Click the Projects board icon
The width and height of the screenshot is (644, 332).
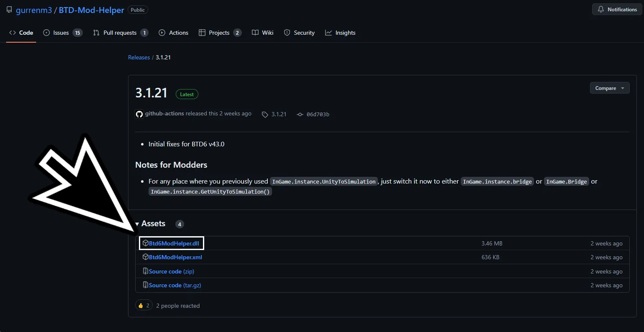tap(202, 32)
